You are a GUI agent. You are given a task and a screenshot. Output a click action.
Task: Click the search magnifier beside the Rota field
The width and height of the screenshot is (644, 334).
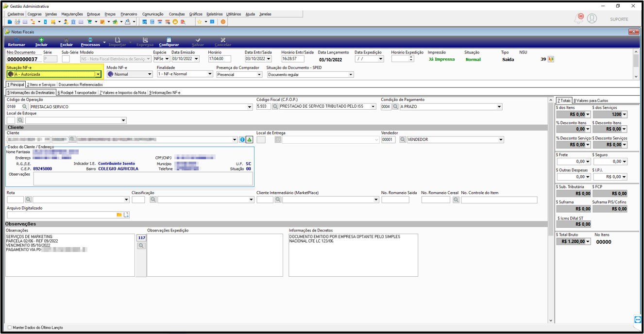29,200
